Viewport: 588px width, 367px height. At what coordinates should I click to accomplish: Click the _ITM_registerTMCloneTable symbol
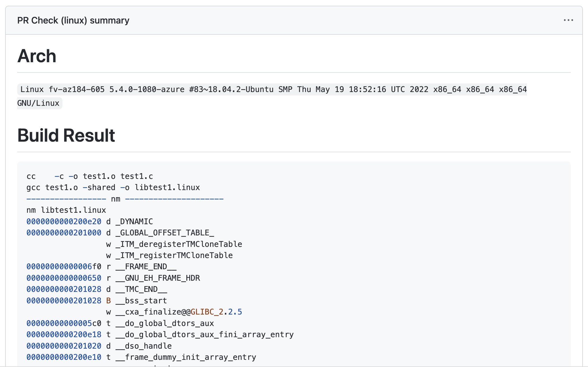coord(174,255)
